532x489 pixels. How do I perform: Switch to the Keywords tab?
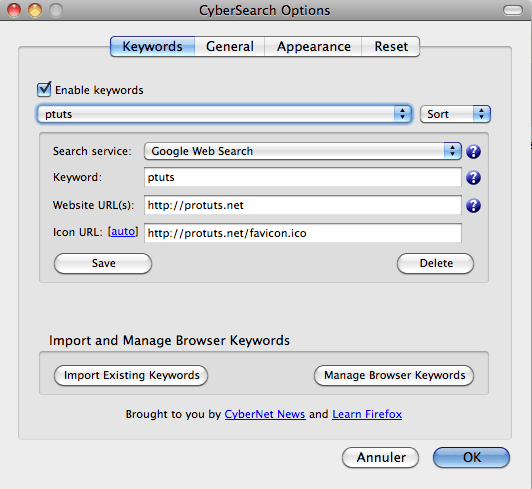[x=152, y=46]
